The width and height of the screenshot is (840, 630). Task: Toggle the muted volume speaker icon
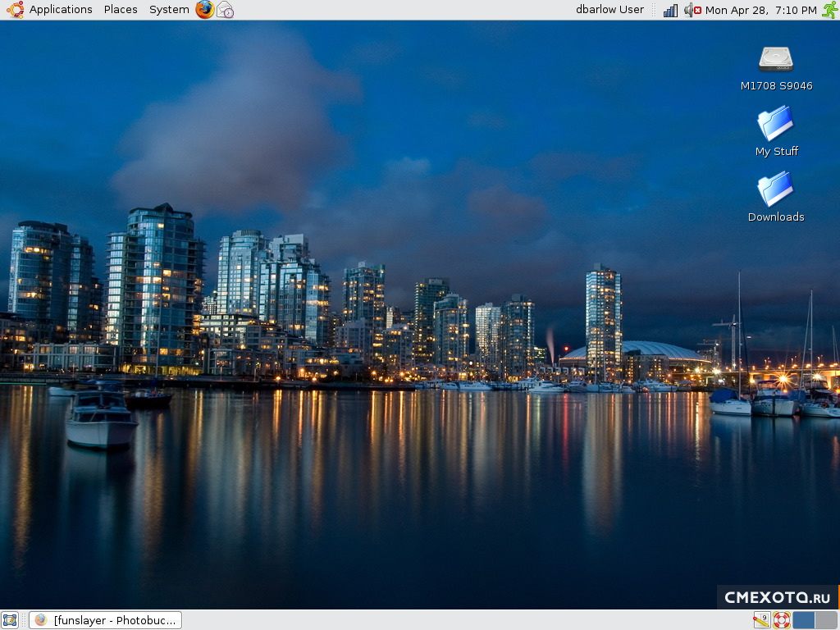[x=692, y=10]
